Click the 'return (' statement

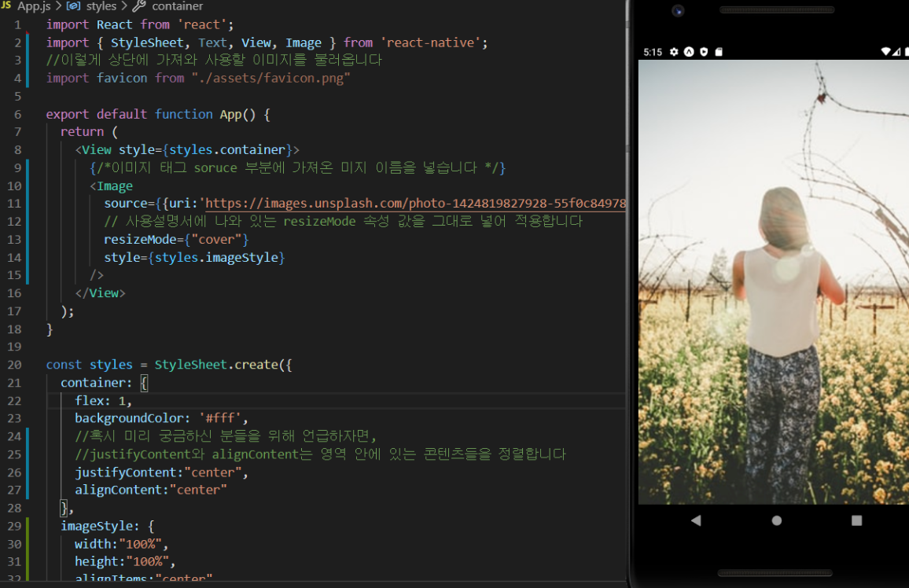point(90,132)
